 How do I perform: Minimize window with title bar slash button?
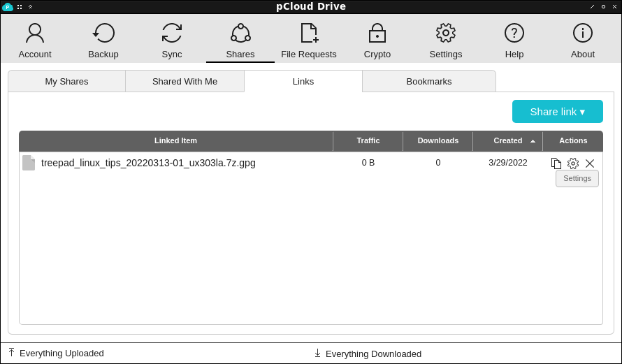click(x=592, y=7)
